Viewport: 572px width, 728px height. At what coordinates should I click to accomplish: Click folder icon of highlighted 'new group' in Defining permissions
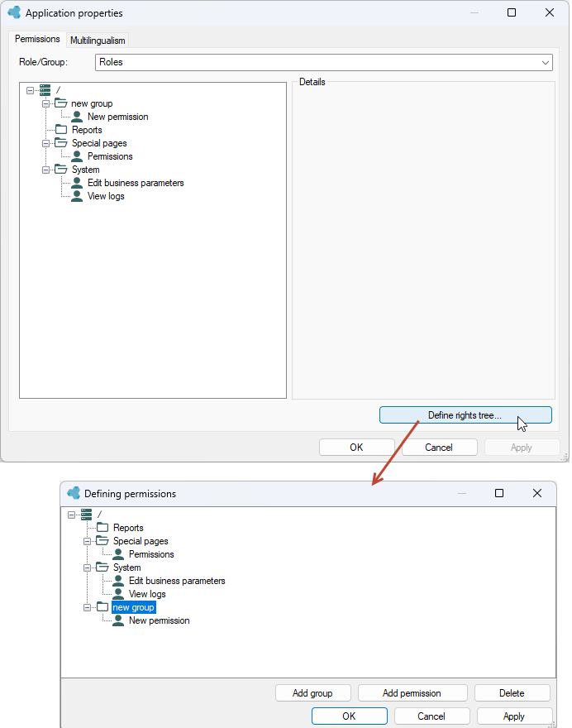102,607
